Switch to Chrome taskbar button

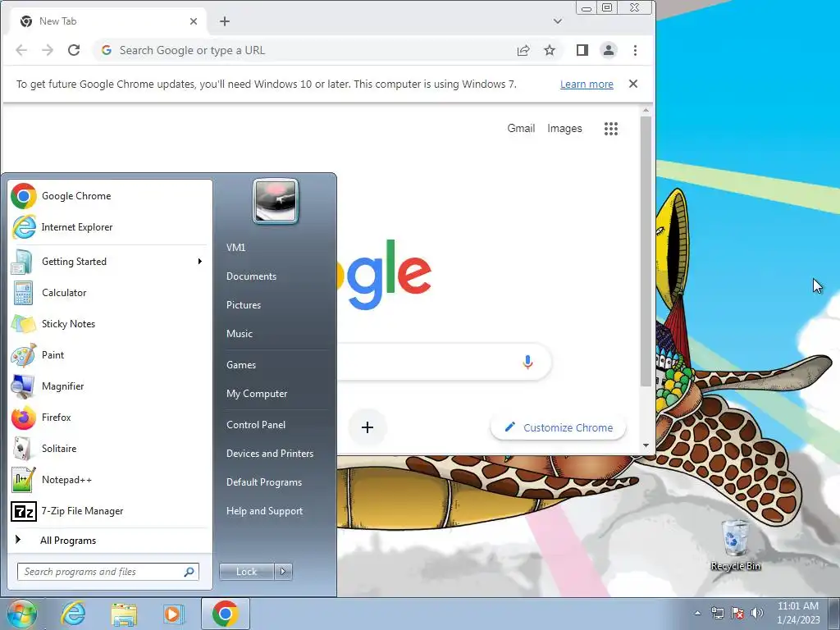[225, 614]
